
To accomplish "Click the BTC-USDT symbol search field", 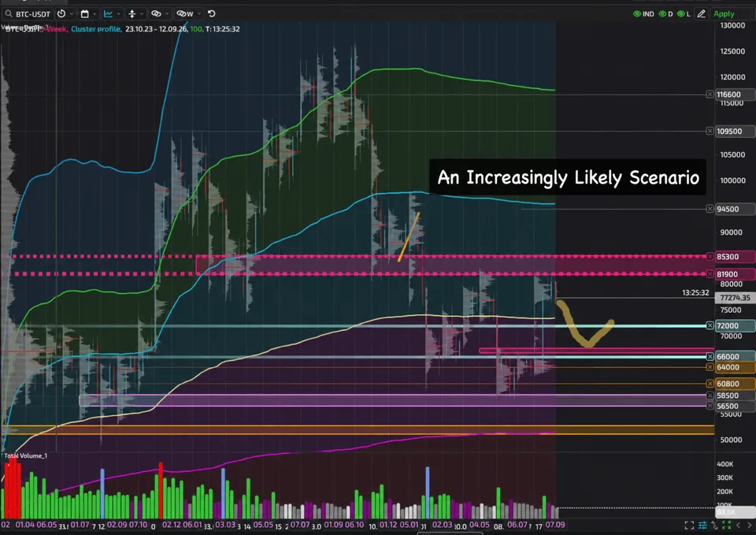I will click(28, 14).
